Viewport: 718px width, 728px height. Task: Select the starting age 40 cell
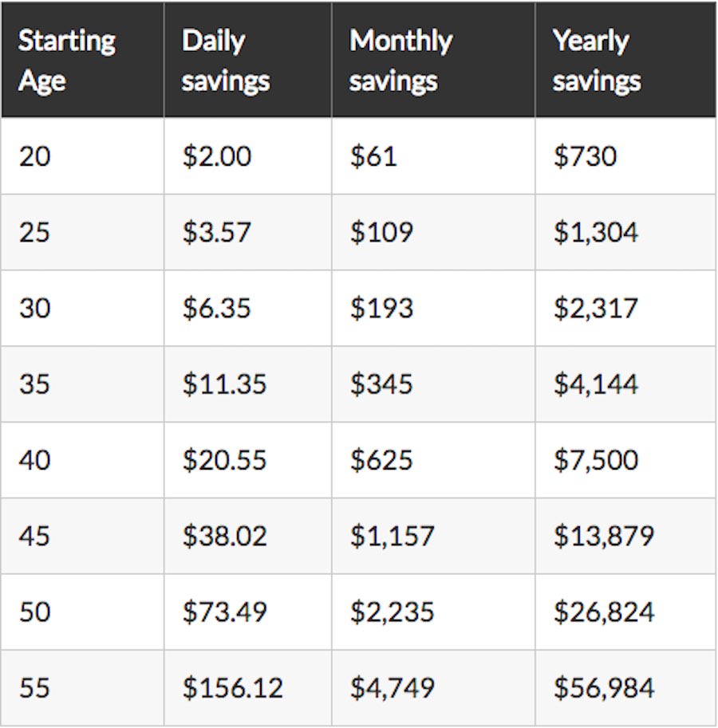pyautogui.click(x=35, y=460)
